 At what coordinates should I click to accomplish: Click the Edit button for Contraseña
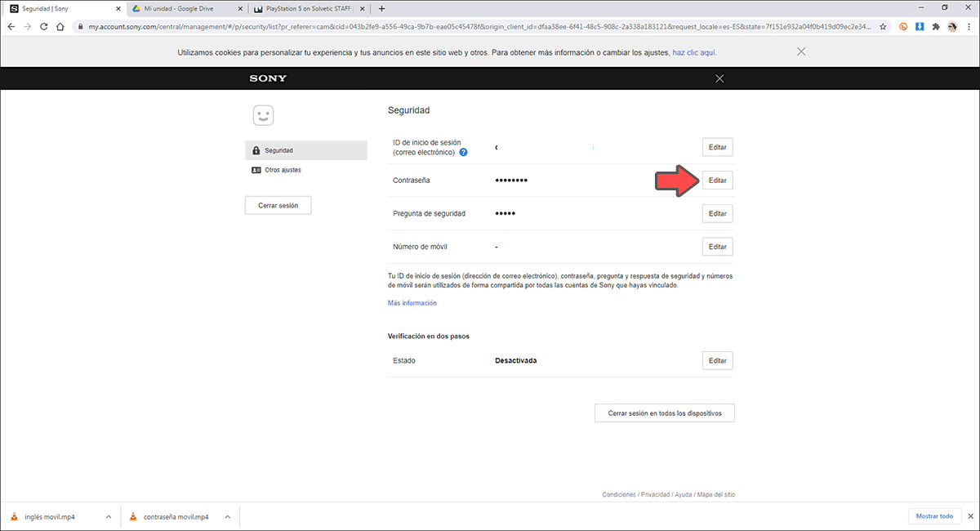717,180
